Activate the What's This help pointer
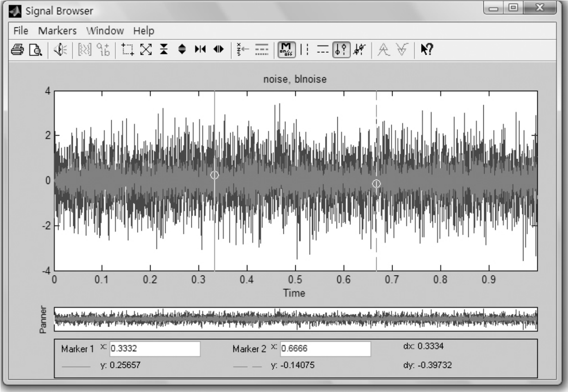This screenshot has width=568, height=392. (427, 50)
